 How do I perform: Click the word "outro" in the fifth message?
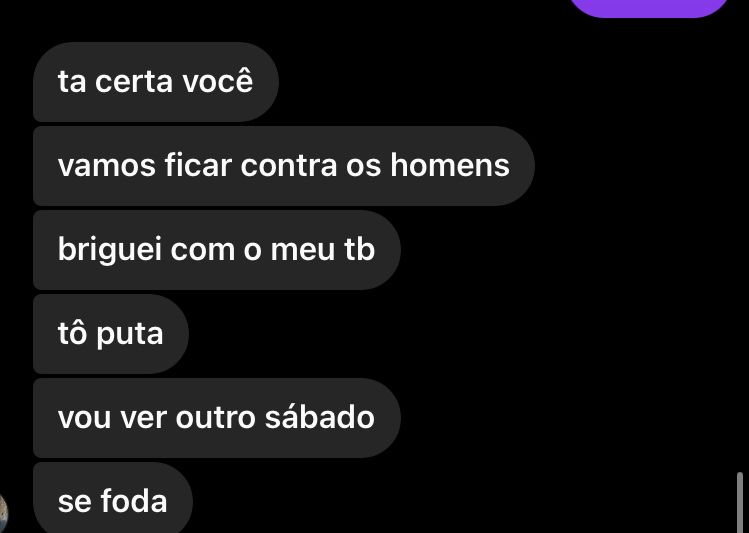click(x=215, y=417)
